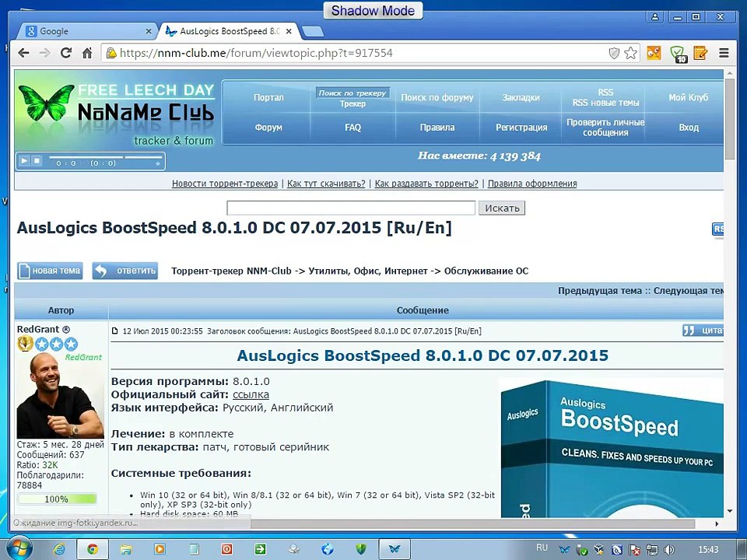Open Поиск по форуму
747x560 pixels.
click(437, 98)
